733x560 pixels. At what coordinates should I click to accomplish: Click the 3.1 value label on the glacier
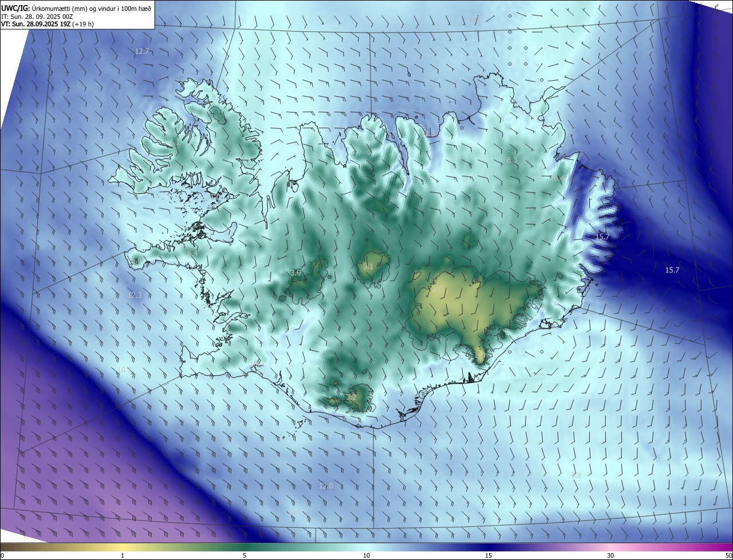368,267
